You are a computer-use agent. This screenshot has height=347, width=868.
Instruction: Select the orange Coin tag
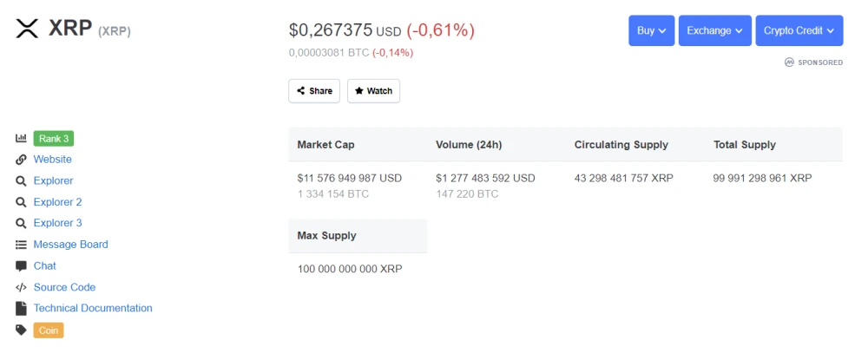49,331
